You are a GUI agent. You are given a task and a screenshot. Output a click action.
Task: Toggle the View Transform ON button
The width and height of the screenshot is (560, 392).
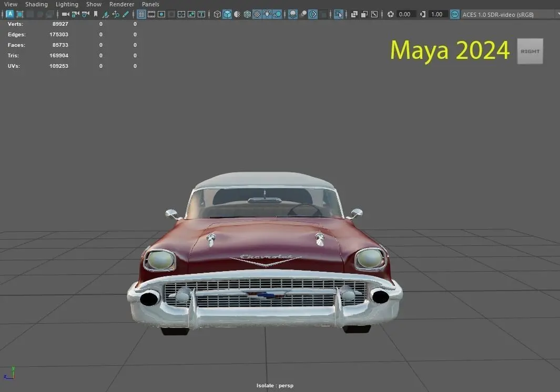pyautogui.click(x=455, y=14)
